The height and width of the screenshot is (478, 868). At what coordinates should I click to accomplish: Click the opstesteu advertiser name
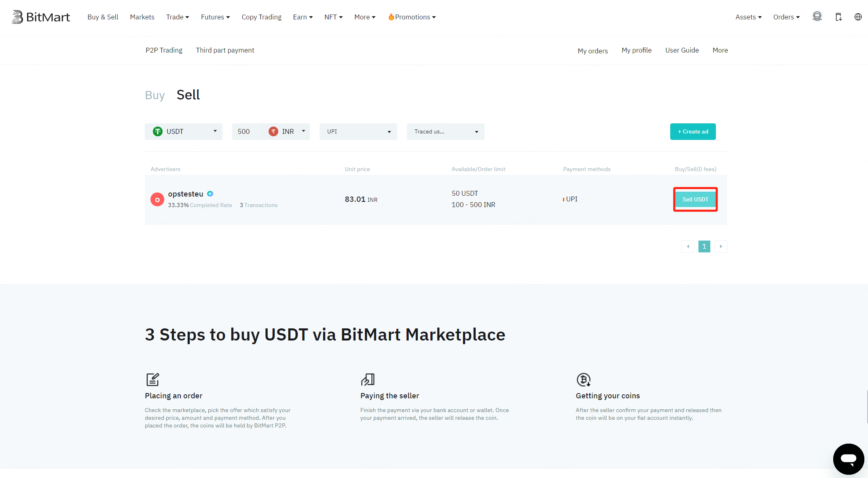(x=186, y=194)
